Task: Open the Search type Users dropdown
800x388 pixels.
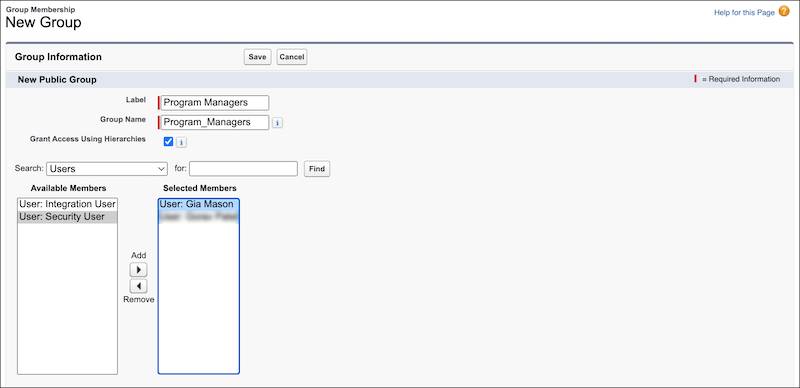Action: [x=107, y=168]
